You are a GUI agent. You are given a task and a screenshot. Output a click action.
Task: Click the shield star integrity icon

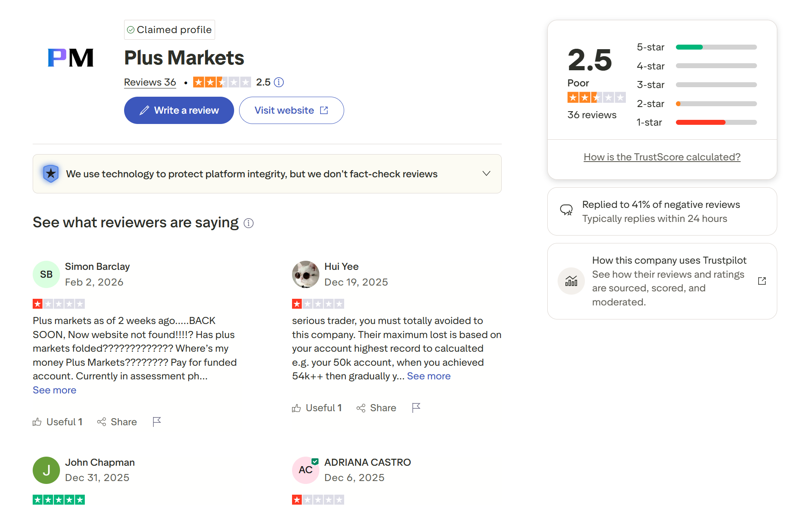51,174
